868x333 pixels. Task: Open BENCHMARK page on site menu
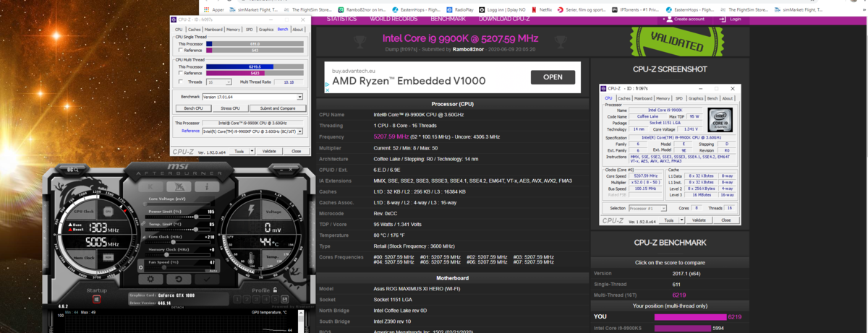click(x=448, y=19)
